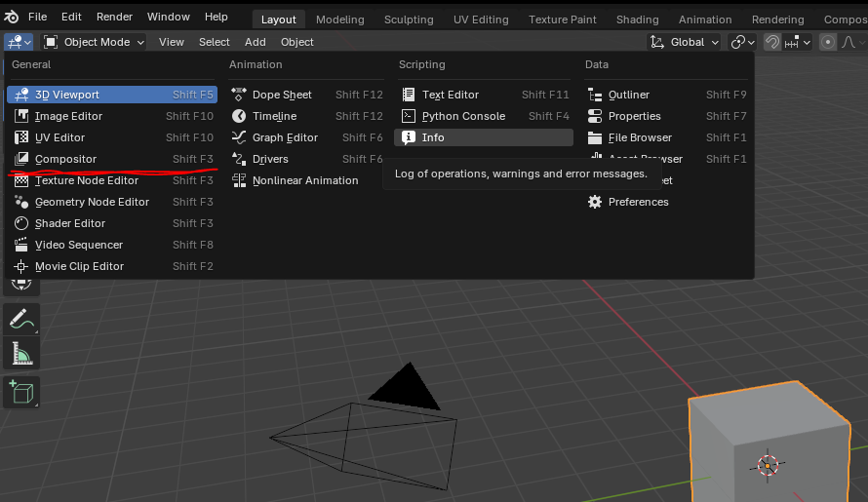
Task: Select the Graph Editor entry
Action: coord(306,137)
